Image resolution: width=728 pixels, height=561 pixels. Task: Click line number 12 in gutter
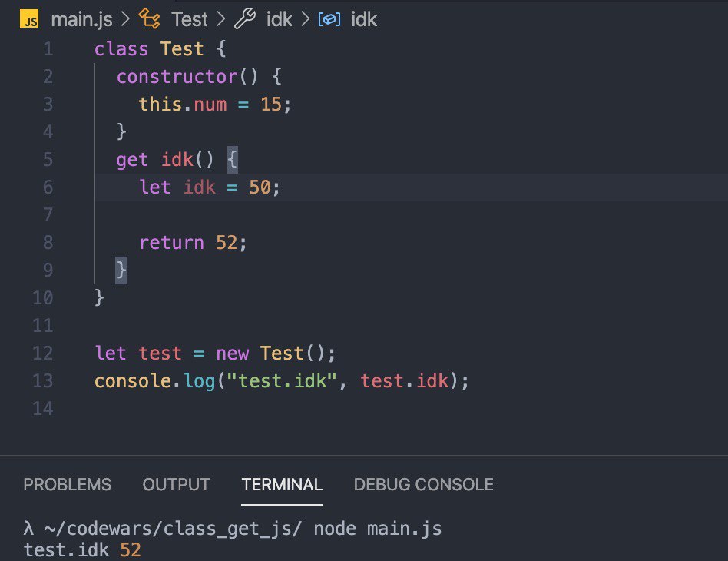(x=43, y=354)
